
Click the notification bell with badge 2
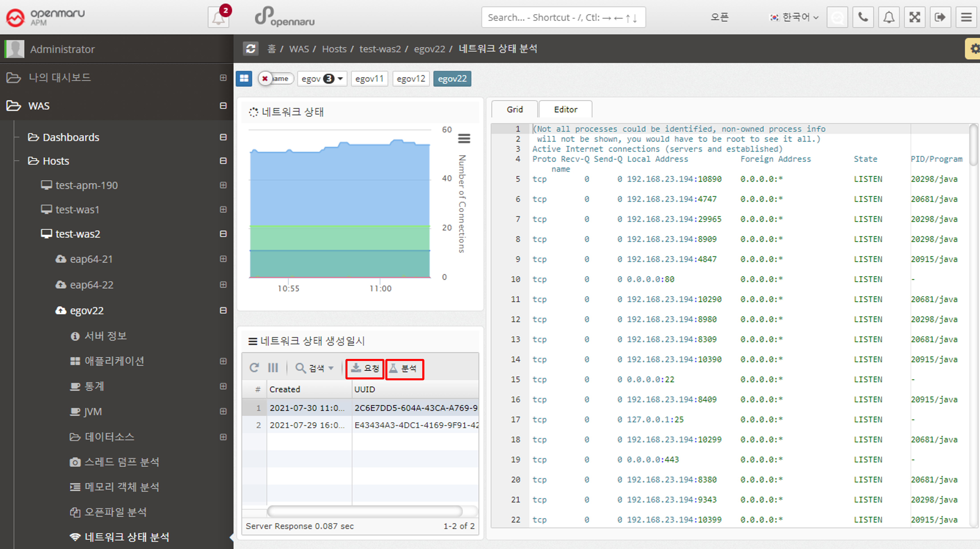pyautogui.click(x=218, y=18)
